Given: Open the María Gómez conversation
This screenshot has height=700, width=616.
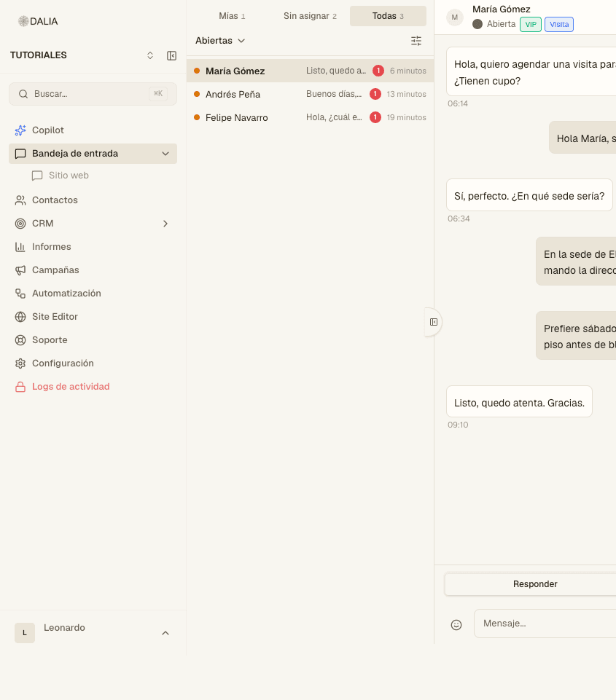Looking at the screenshot, I should pos(310,71).
